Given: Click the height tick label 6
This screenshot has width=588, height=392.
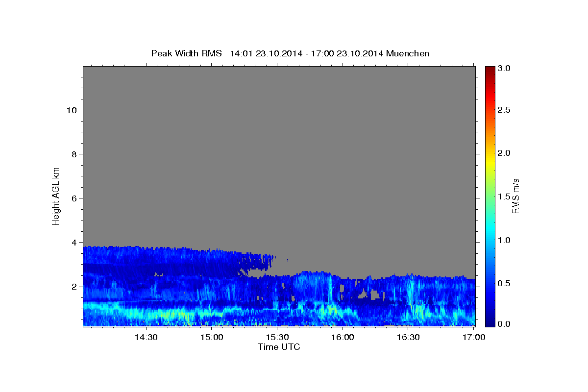Looking at the screenshot, I should click(x=73, y=198).
